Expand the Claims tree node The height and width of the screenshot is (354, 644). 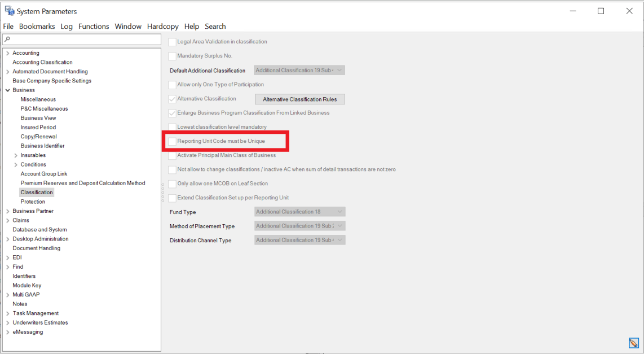pos(7,220)
